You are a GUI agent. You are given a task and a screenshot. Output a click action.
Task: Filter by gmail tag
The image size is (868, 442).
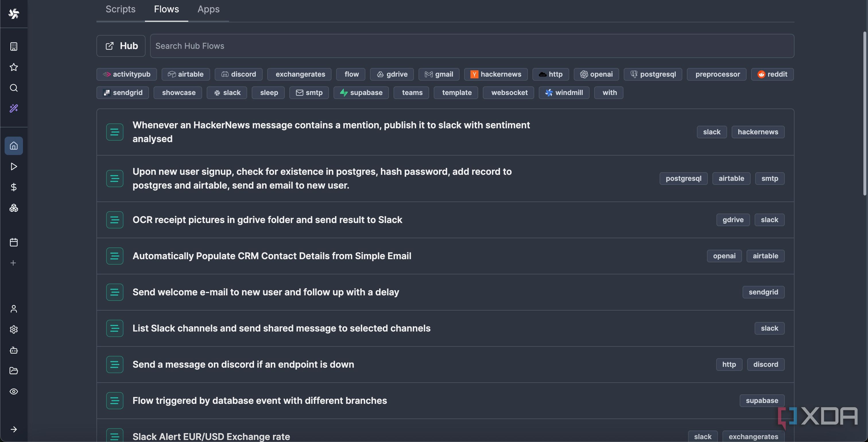click(439, 74)
